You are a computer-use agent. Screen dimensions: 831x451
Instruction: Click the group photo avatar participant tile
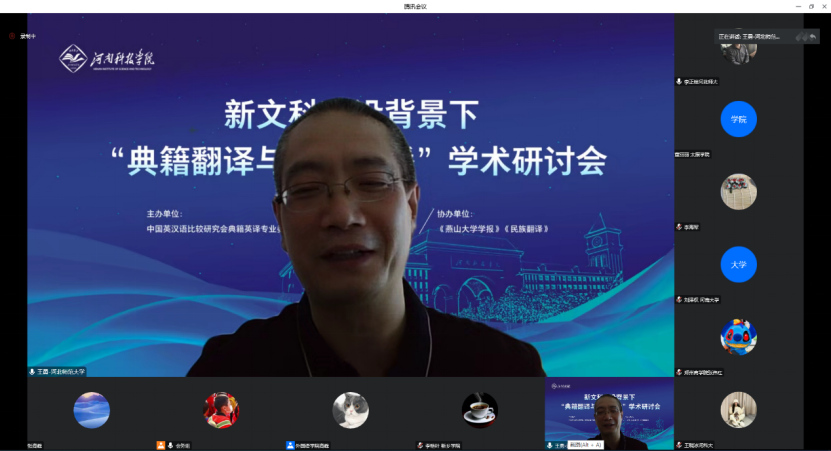[738, 192]
